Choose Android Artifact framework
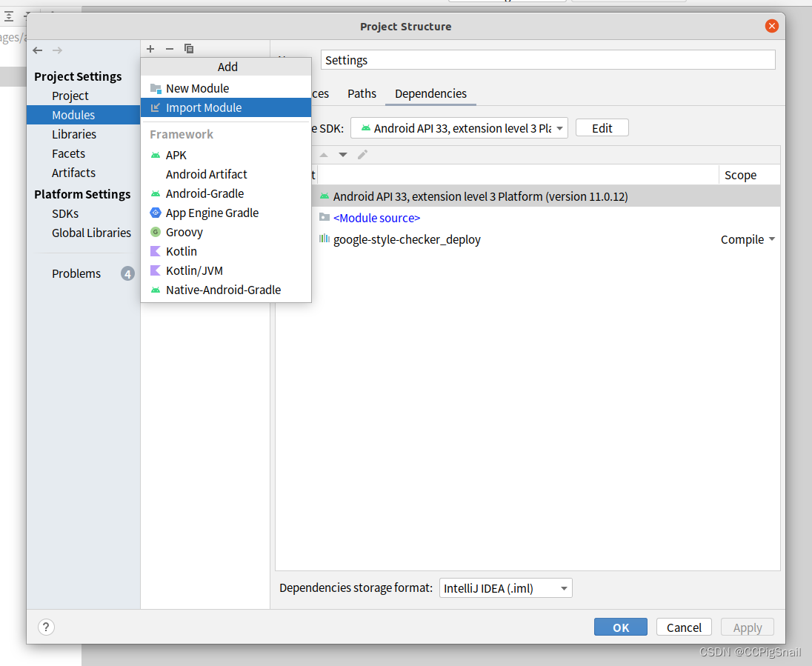The image size is (812, 666). (x=226, y=175)
